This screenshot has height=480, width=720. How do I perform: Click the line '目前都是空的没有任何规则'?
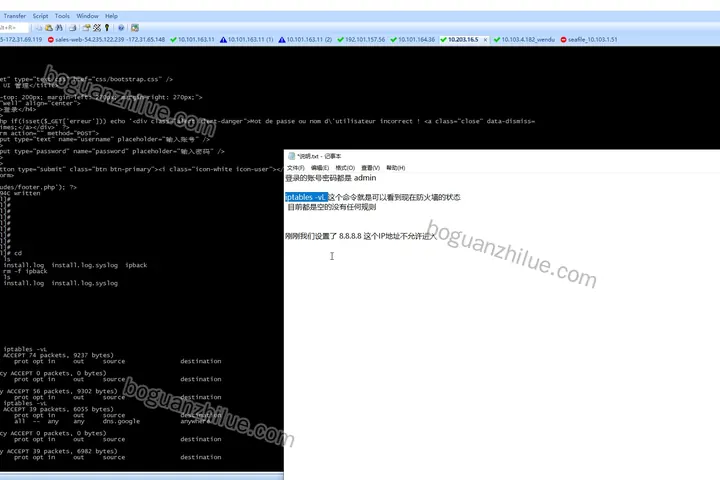click(x=332, y=207)
